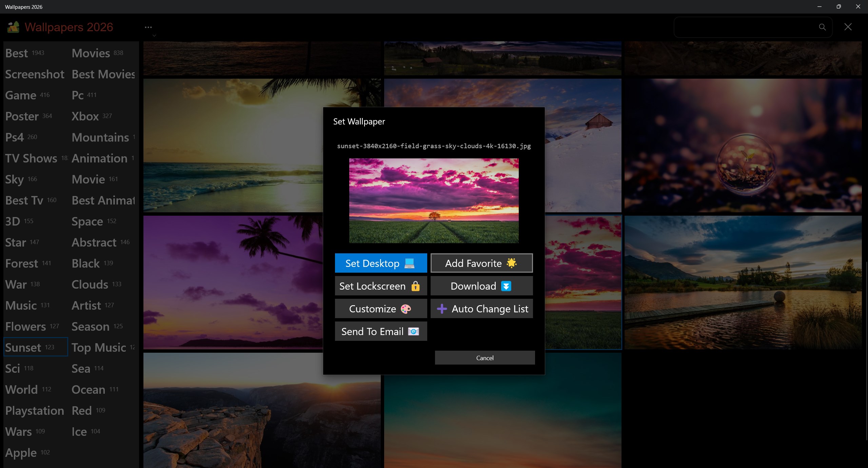Open the snowy cabin wallpaper
Viewport: 868px width, 468px height.
click(583, 145)
